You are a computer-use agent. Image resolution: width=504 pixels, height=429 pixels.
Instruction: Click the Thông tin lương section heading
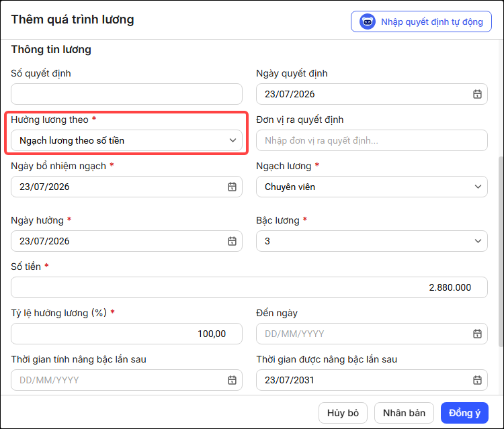[51, 50]
